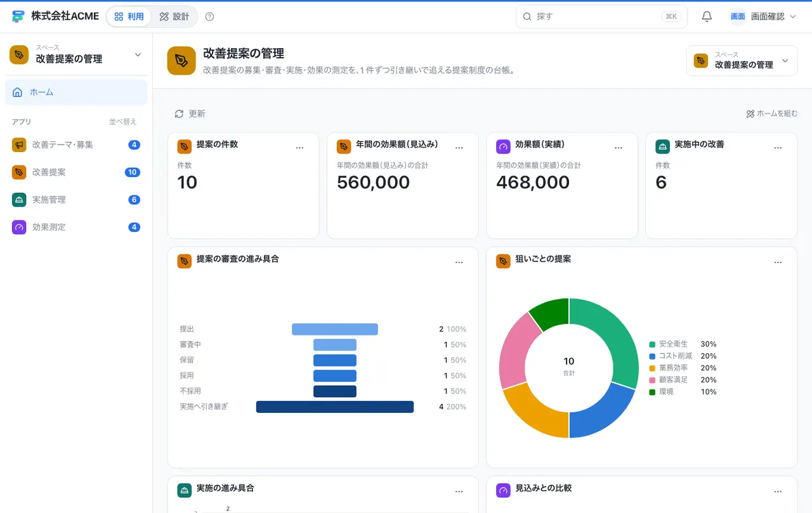Image resolution: width=812 pixels, height=513 pixels.
Task: Open more options on 年間の効果額(見込み) card
Action: tap(459, 148)
